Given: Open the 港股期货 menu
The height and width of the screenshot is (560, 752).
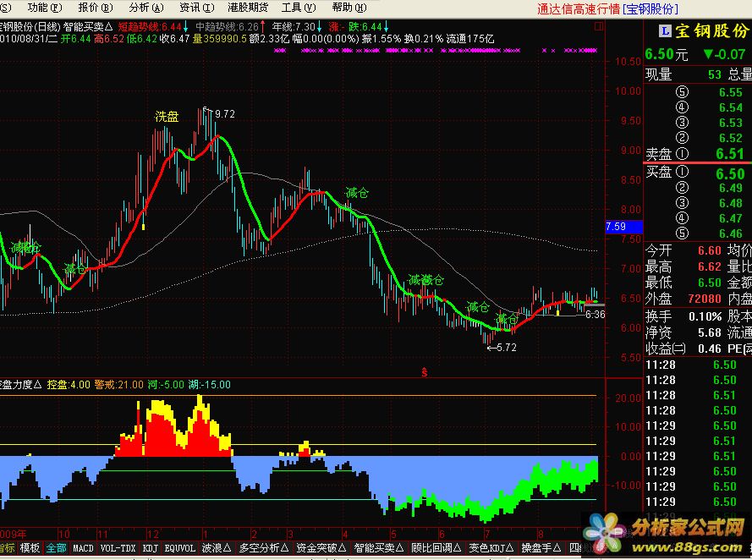Looking at the screenshot, I should [x=248, y=8].
